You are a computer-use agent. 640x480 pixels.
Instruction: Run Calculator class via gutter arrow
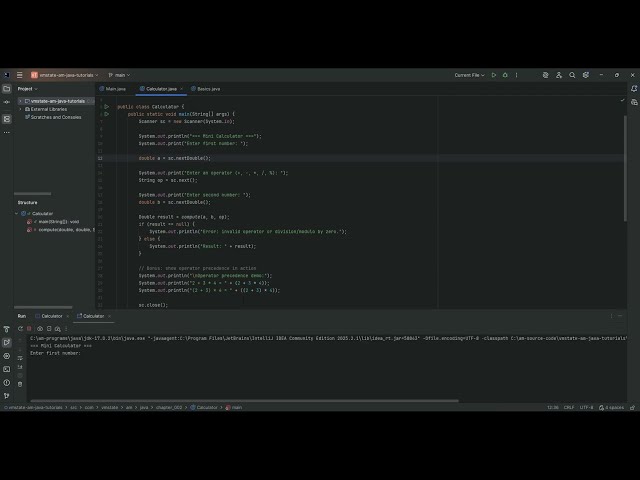click(x=107, y=107)
